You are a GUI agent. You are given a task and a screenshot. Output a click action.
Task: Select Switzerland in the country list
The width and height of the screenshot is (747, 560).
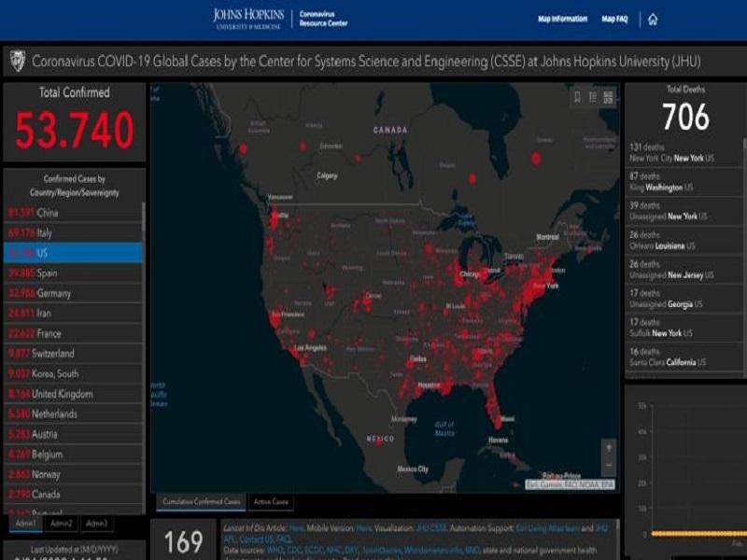click(73, 354)
